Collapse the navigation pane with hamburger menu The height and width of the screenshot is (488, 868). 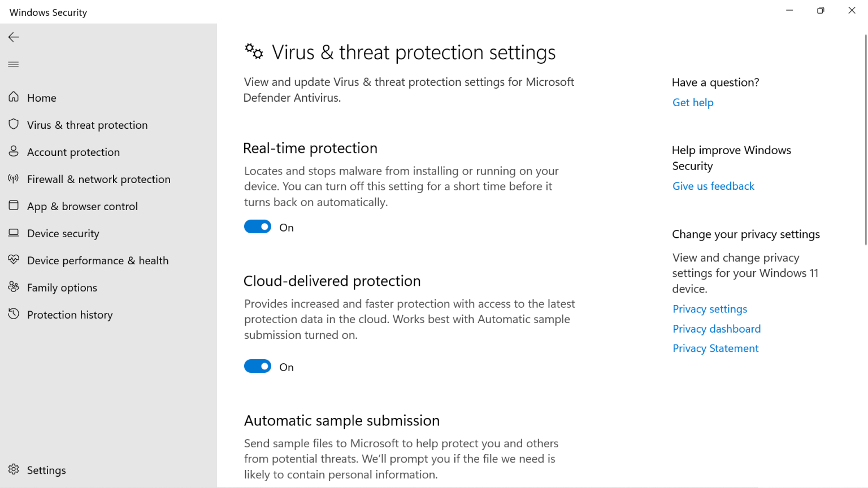13,64
